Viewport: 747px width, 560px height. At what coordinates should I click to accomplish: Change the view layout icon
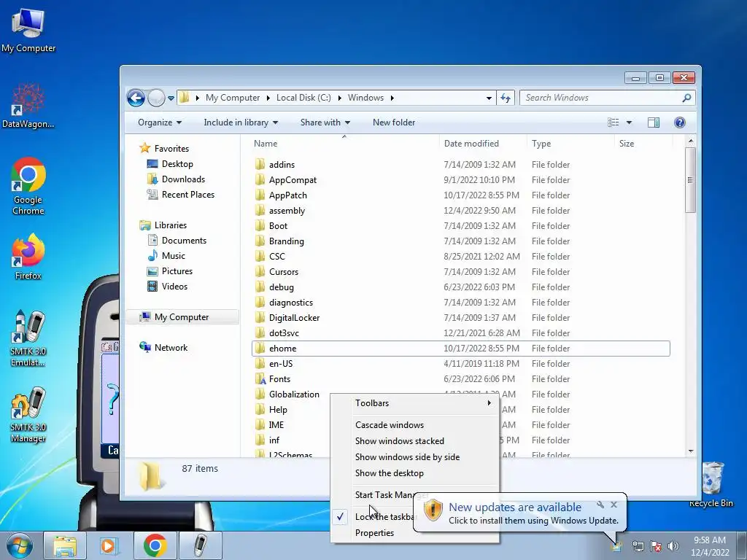[x=613, y=122]
